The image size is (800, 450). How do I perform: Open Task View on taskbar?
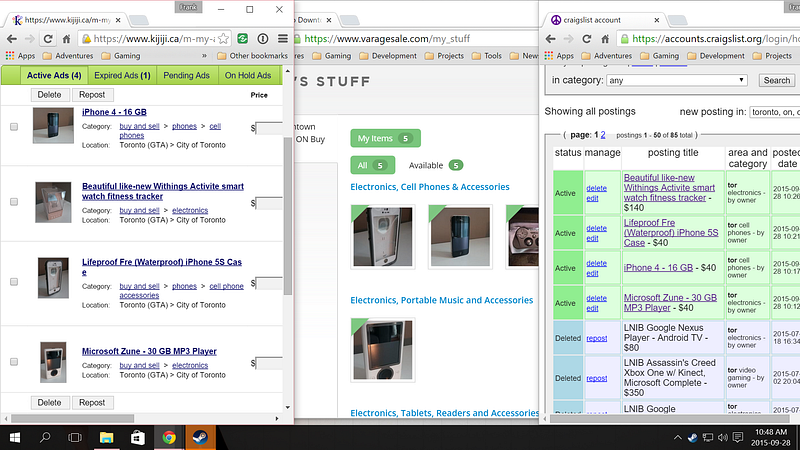[75, 438]
